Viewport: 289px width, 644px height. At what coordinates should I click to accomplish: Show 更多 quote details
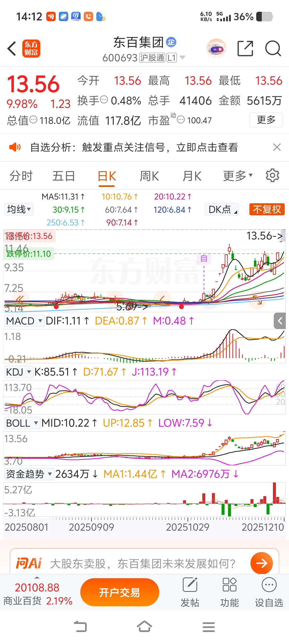click(x=266, y=120)
